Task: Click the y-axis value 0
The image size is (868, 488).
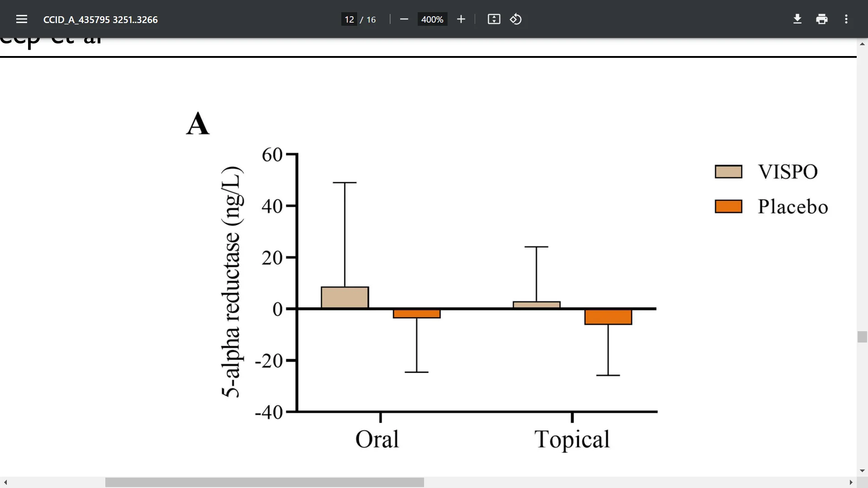Action: (278, 309)
